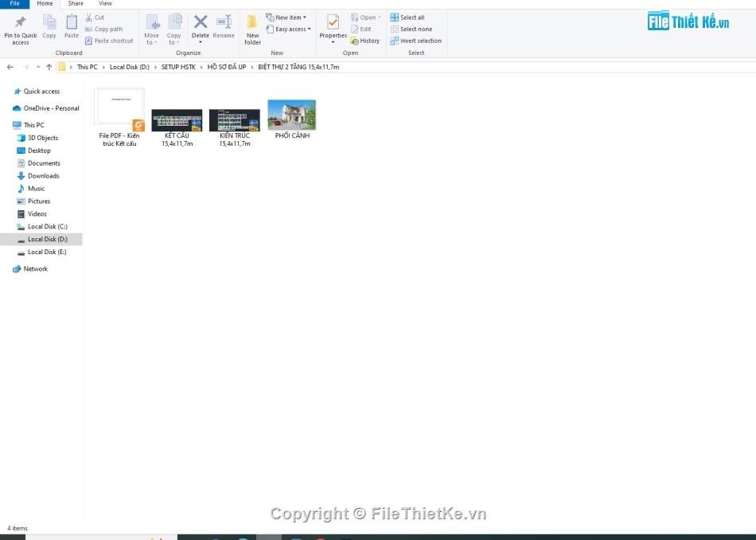Image resolution: width=756 pixels, height=540 pixels.
Task: Select the PHỐI CẢNH image thumbnail
Action: (x=292, y=115)
